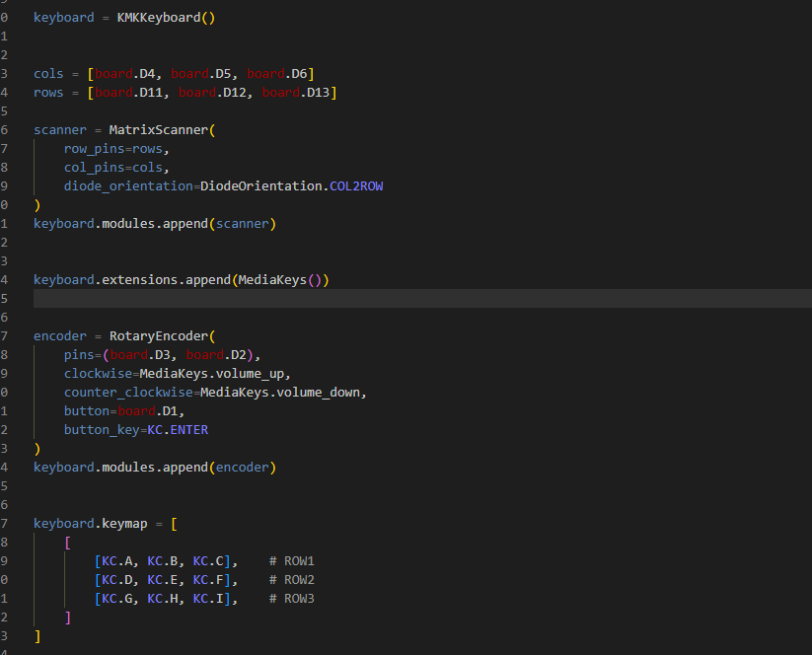The height and width of the screenshot is (655, 812).
Task: Click volume_up on the clockwise line
Action: (253, 374)
